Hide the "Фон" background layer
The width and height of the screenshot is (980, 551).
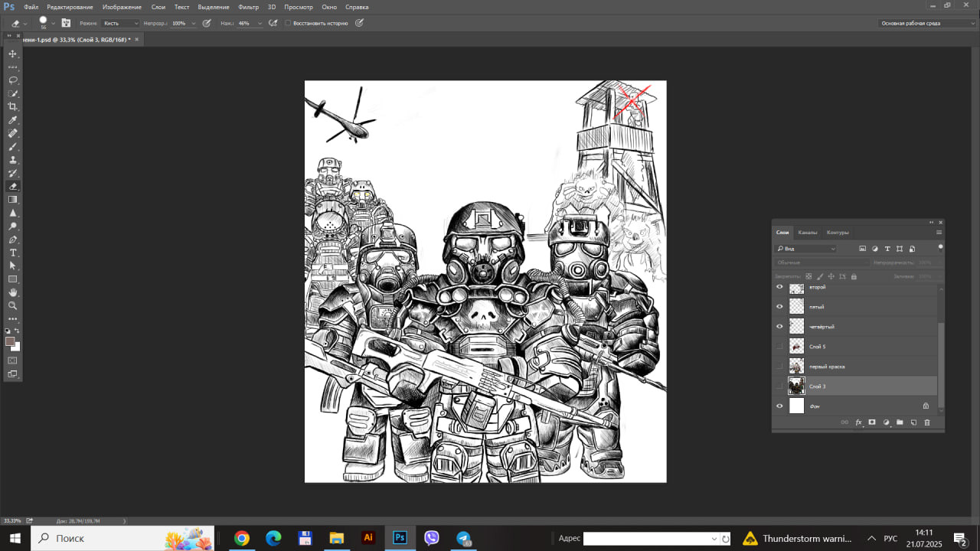point(779,406)
